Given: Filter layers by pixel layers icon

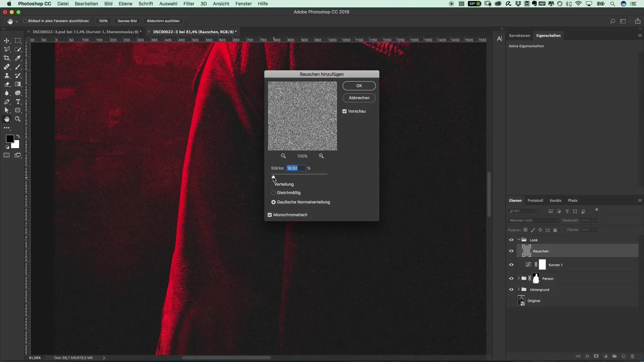Looking at the screenshot, I should coord(550,211).
